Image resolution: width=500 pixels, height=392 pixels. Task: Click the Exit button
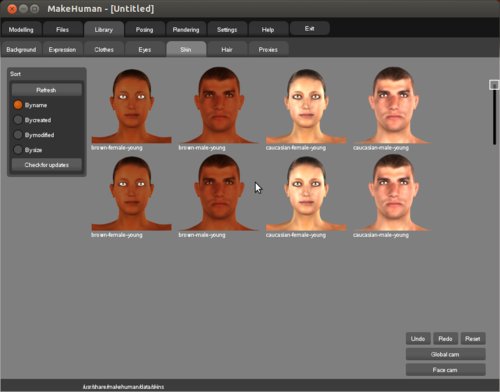pos(310,28)
